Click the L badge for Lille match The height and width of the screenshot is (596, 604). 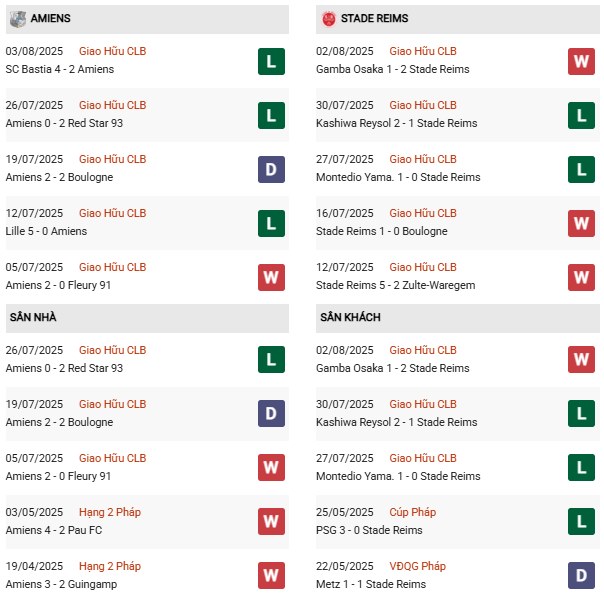270,223
